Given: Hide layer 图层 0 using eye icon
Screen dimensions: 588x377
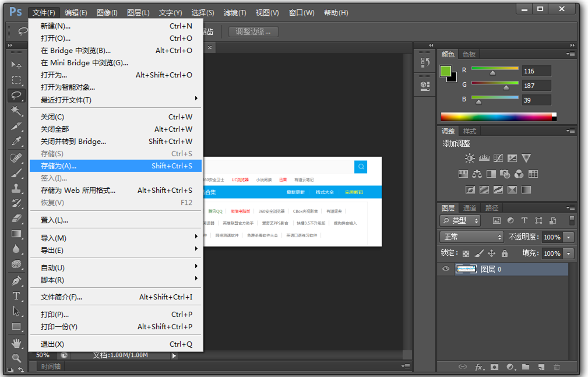Looking at the screenshot, I should 446,269.
